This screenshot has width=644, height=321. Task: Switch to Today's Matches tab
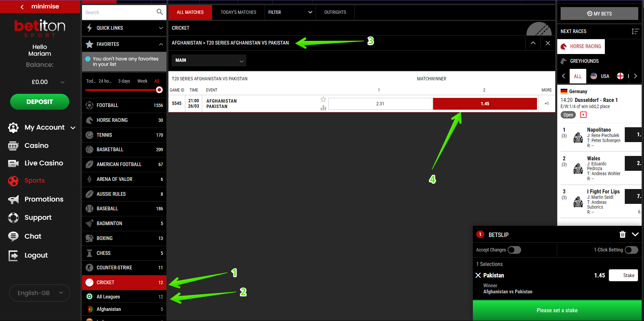coord(238,12)
